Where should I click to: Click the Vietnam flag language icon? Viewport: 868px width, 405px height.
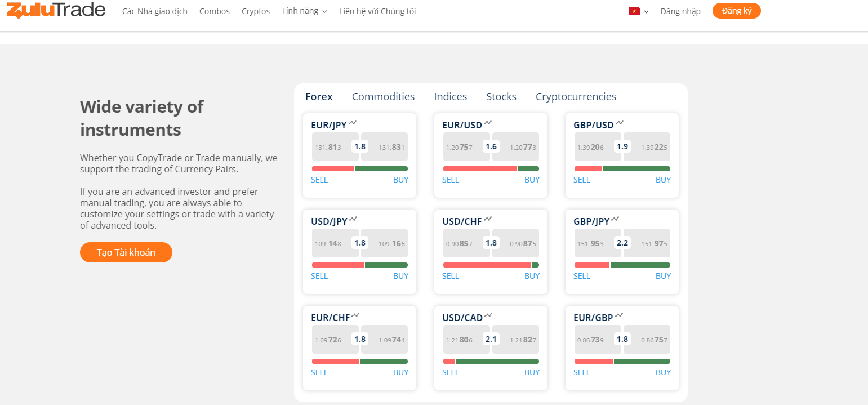(634, 11)
